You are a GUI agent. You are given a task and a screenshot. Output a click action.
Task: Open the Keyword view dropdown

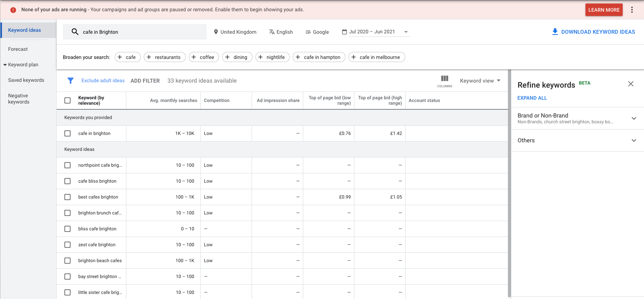(x=480, y=81)
